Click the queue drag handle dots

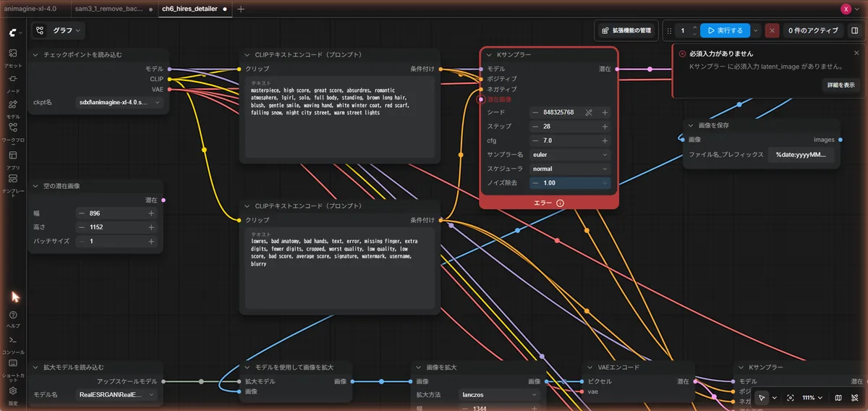click(669, 30)
